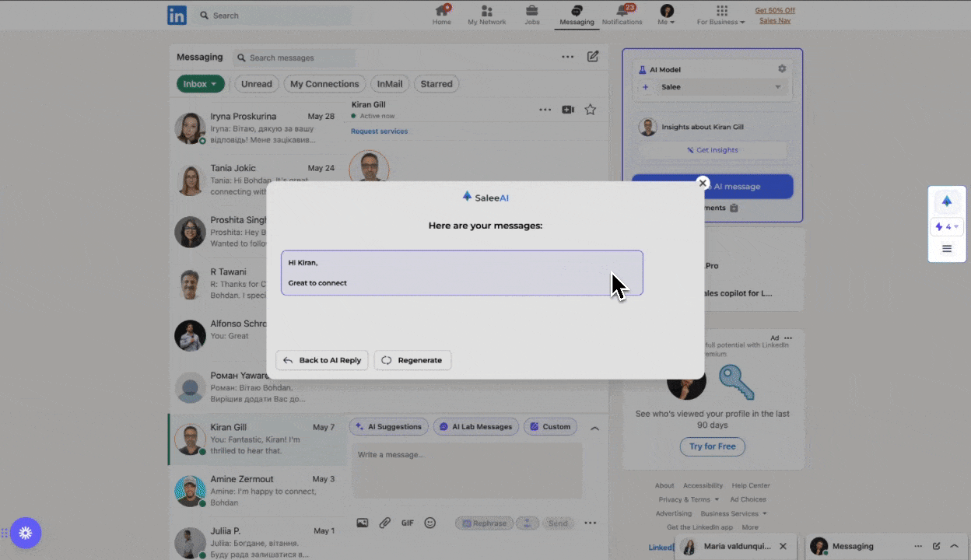This screenshot has height=560, width=971.
Task: Collapse the AI suggestions bar chevron
Action: [x=594, y=428]
